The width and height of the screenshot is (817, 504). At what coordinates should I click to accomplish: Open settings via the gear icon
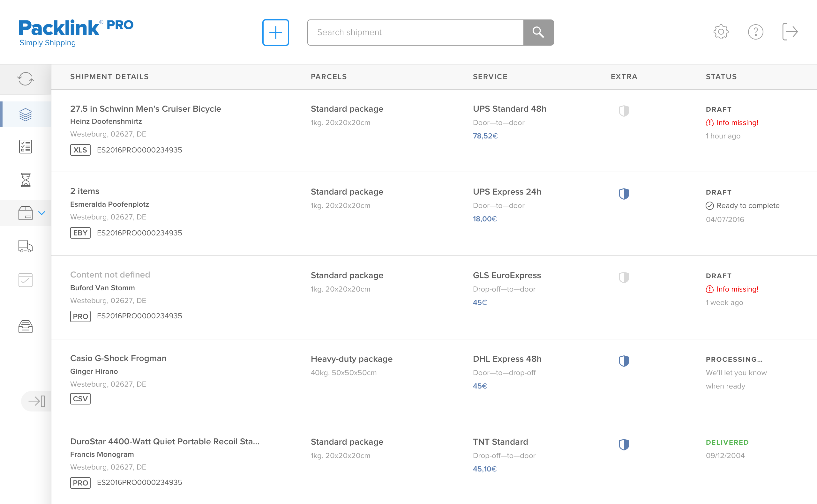(x=721, y=32)
